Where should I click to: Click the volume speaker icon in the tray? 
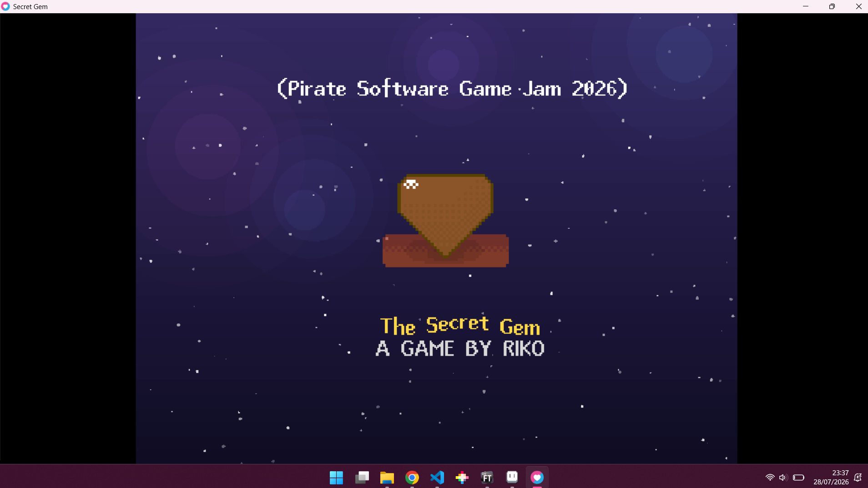click(783, 478)
